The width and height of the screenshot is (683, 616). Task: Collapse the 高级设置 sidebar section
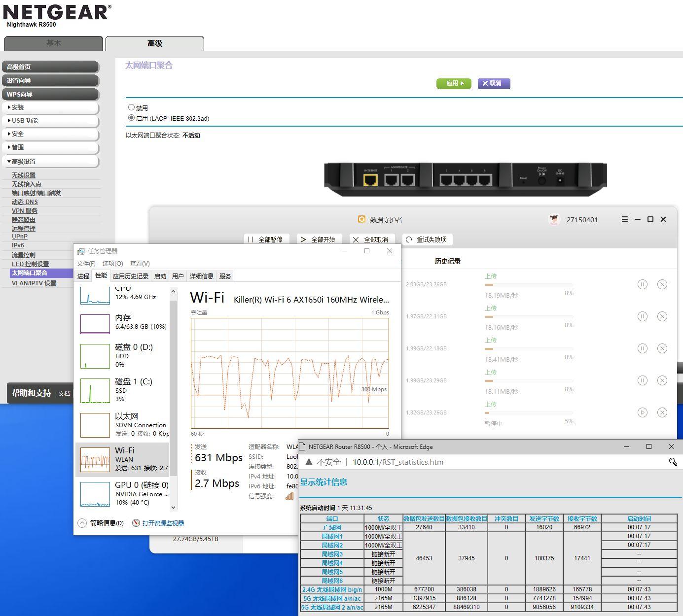[50, 162]
